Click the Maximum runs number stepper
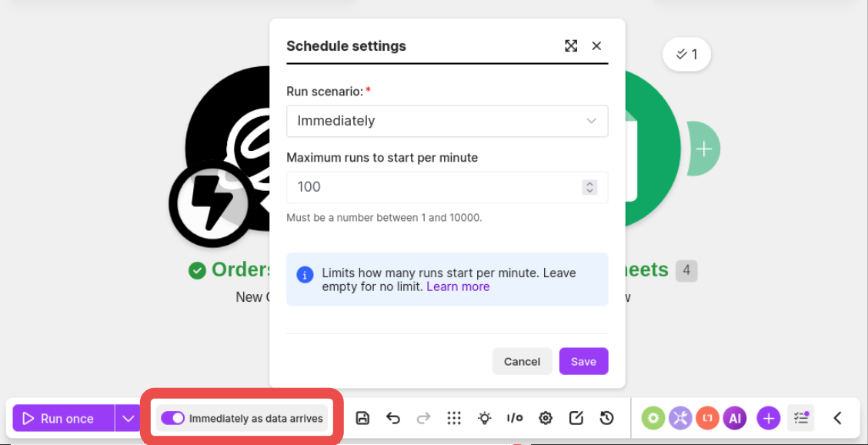This screenshot has width=868, height=445. coord(590,187)
